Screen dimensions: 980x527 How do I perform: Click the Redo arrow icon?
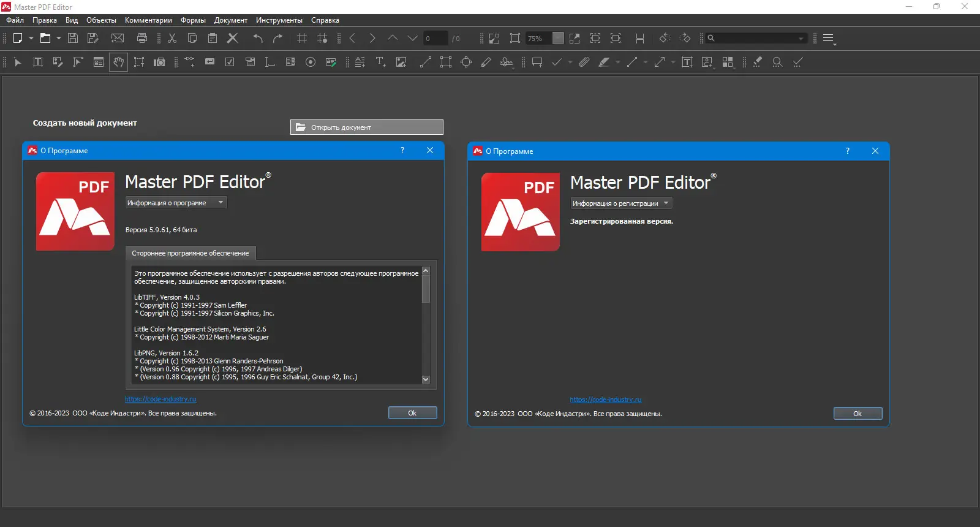tap(278, 38)
